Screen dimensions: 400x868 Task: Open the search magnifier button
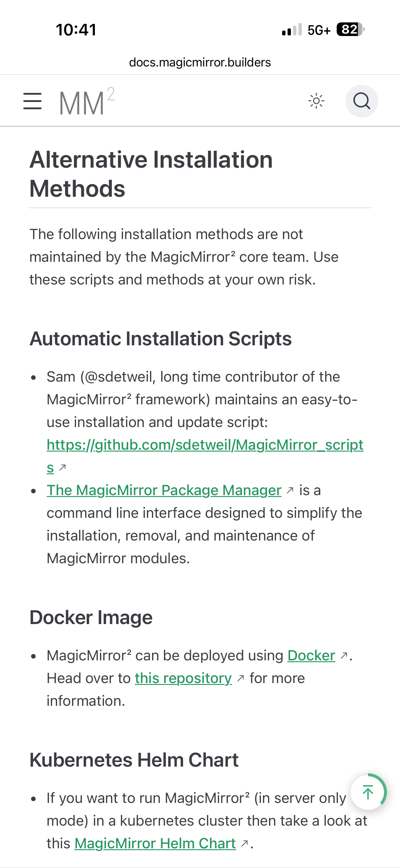(362, 101)
